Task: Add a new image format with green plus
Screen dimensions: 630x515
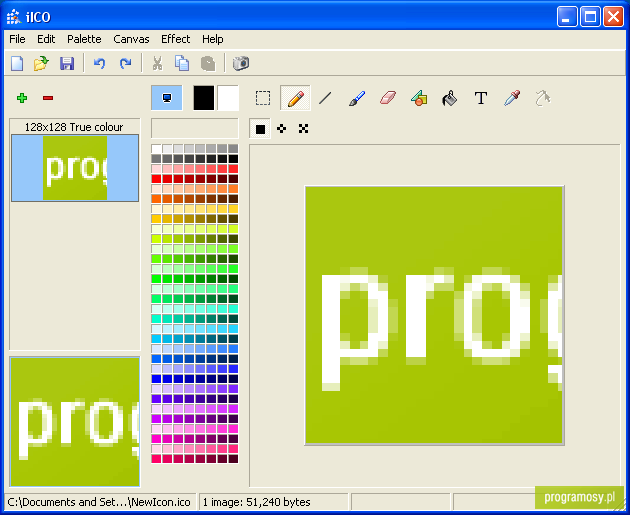Action: (x=22, y=98)
